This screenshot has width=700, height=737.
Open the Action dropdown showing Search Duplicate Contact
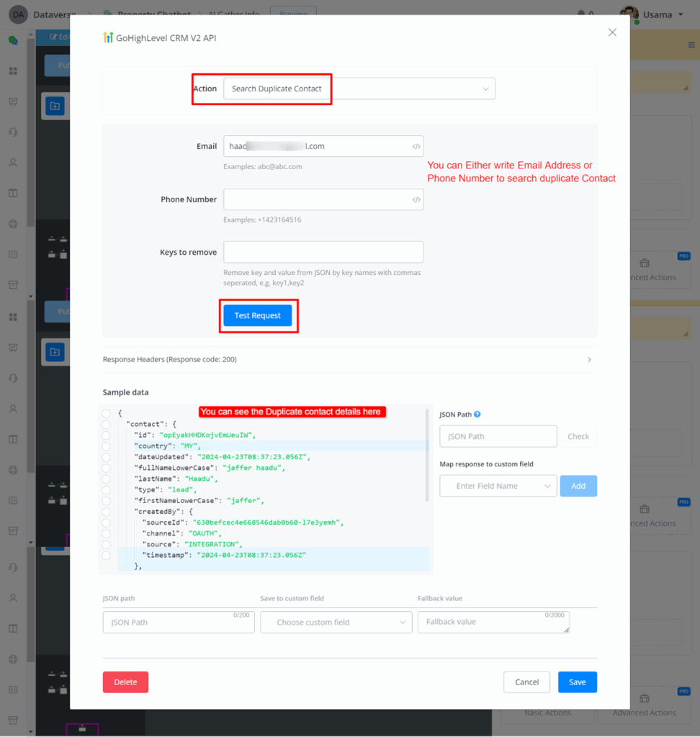click(x=359, y=89)
